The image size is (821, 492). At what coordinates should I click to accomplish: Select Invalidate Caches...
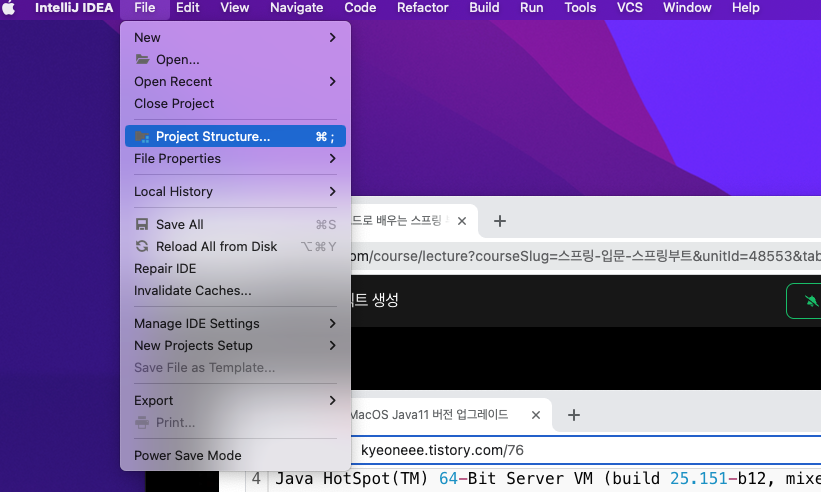coord(235,290)
